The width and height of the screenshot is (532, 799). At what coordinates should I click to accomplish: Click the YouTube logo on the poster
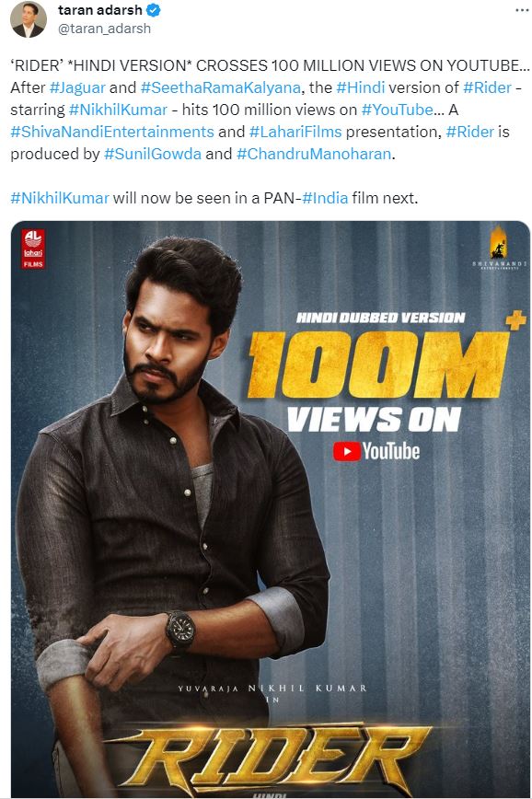click(376, 451)
